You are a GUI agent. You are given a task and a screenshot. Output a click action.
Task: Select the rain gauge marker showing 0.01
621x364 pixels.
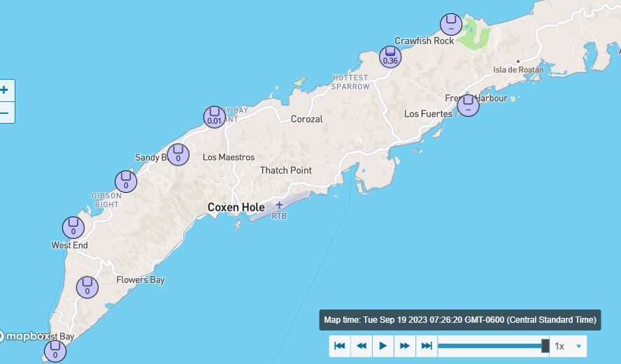(x=215, y=117)
